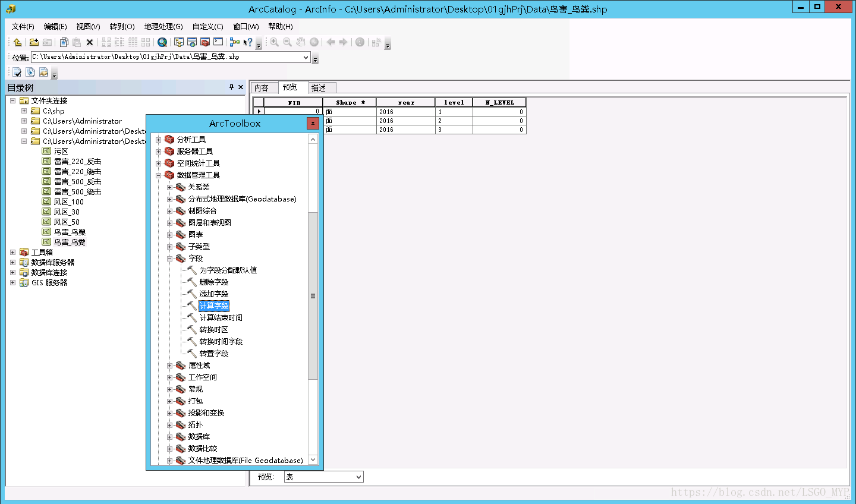Click the Connect To Folder icon
This screenshot has width=856, height=504.
pos(34,42)
